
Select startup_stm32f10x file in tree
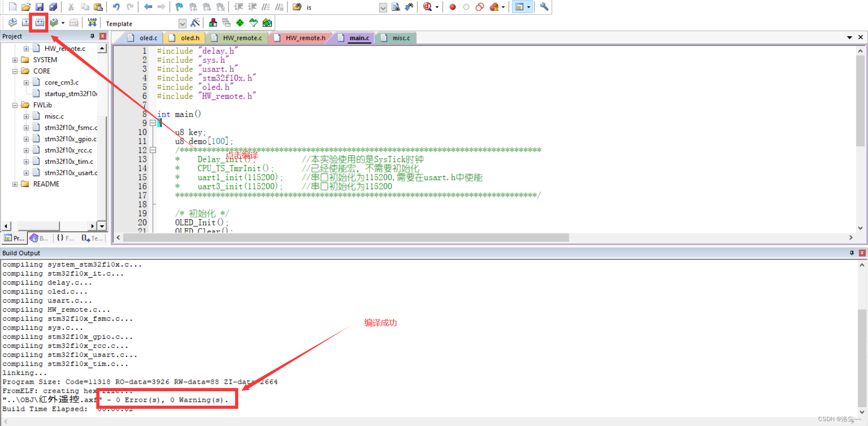point(71,94)
